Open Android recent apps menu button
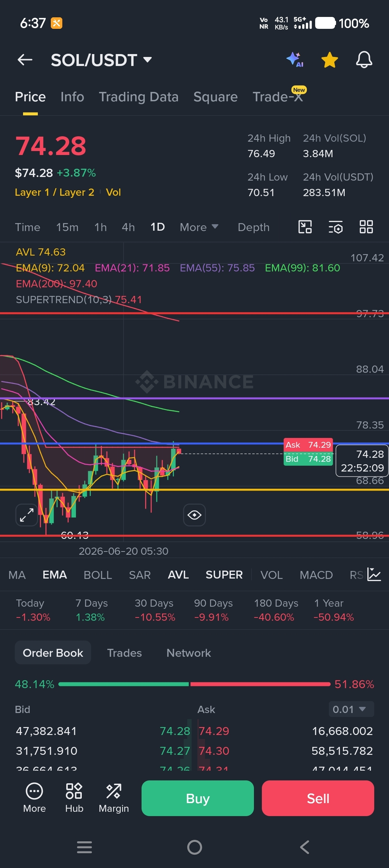Image resolution: width=389 pixels, height=868 pixels. (85, 847)
